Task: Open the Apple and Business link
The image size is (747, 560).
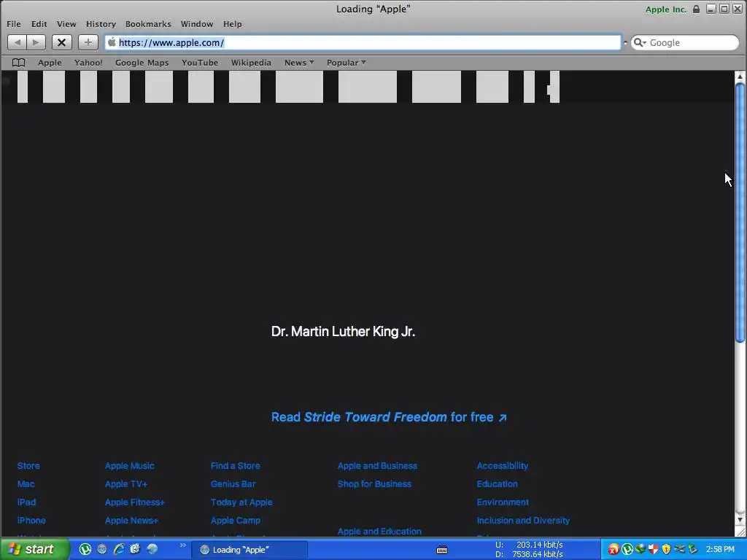Action: click(377, 466)
